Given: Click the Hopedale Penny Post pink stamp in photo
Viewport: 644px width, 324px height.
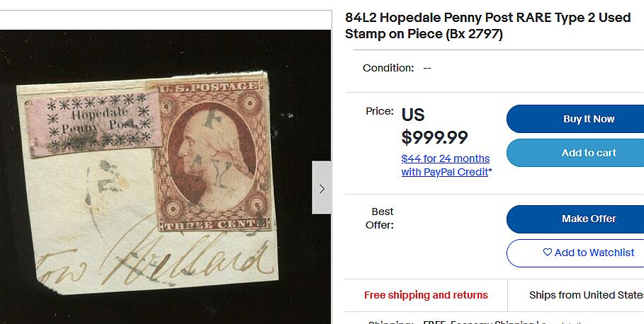Looking at the screenshot, I should tap(94, 123).
